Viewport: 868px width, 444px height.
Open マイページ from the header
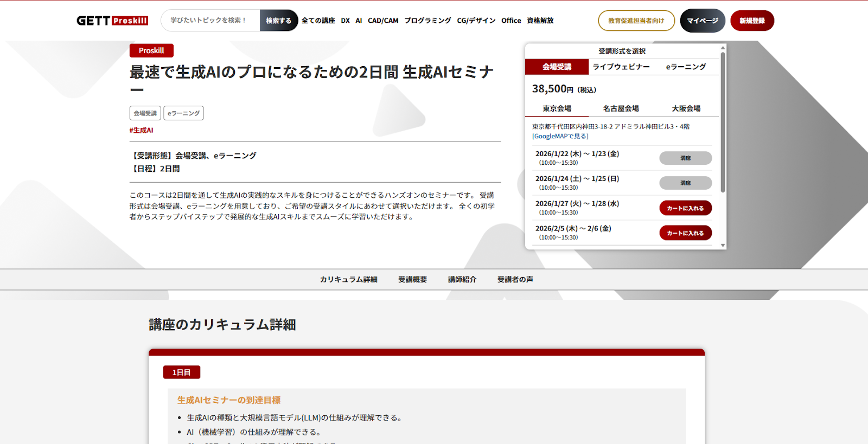(702, 21)
